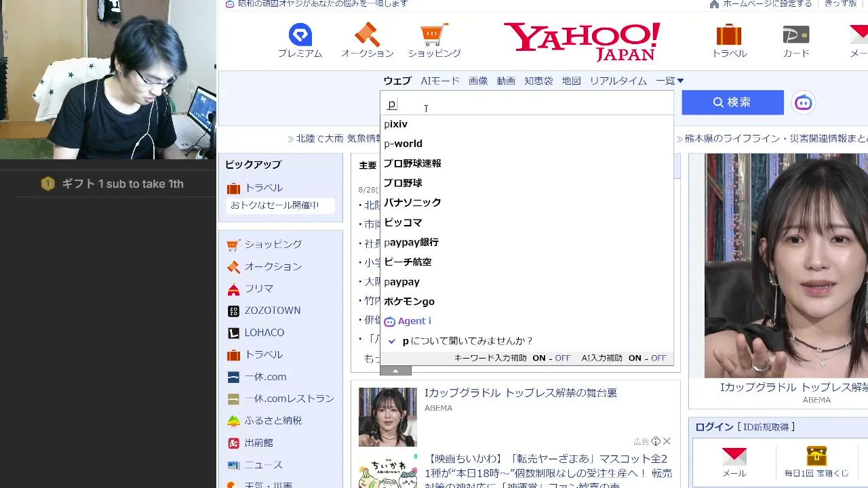Open the large ABEMA video ad on right
Screen dimensions: 868x488
[787, 266]
